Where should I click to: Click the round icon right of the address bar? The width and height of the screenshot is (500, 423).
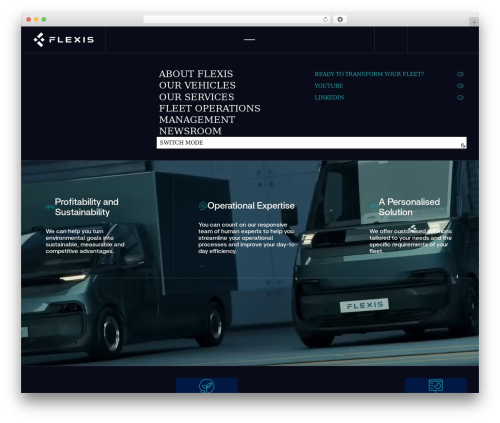[340, 19]
